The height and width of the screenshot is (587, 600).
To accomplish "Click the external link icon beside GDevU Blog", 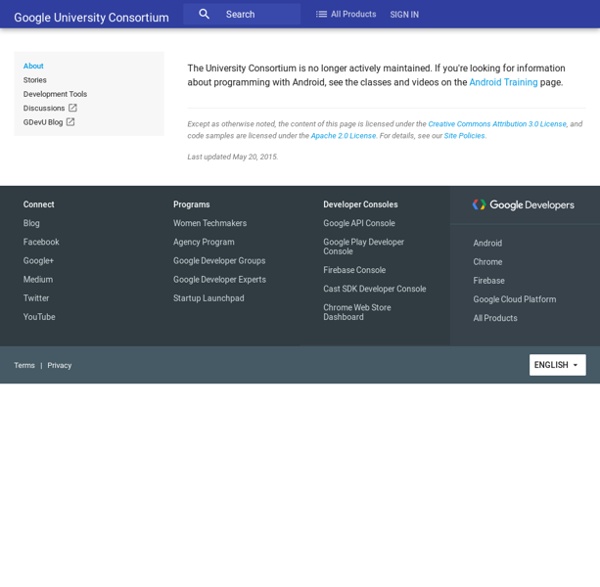I will pos(70,122).
